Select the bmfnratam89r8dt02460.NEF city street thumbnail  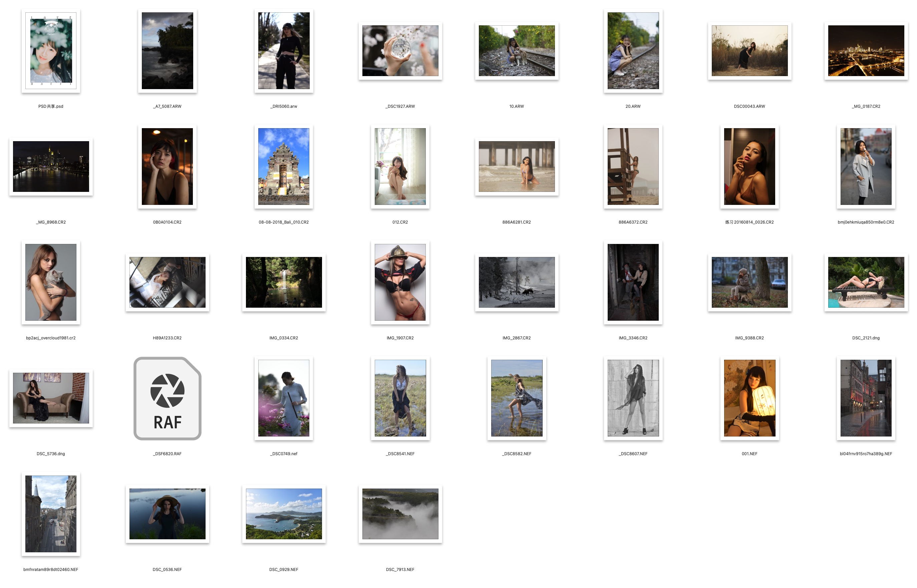[51, 514]
